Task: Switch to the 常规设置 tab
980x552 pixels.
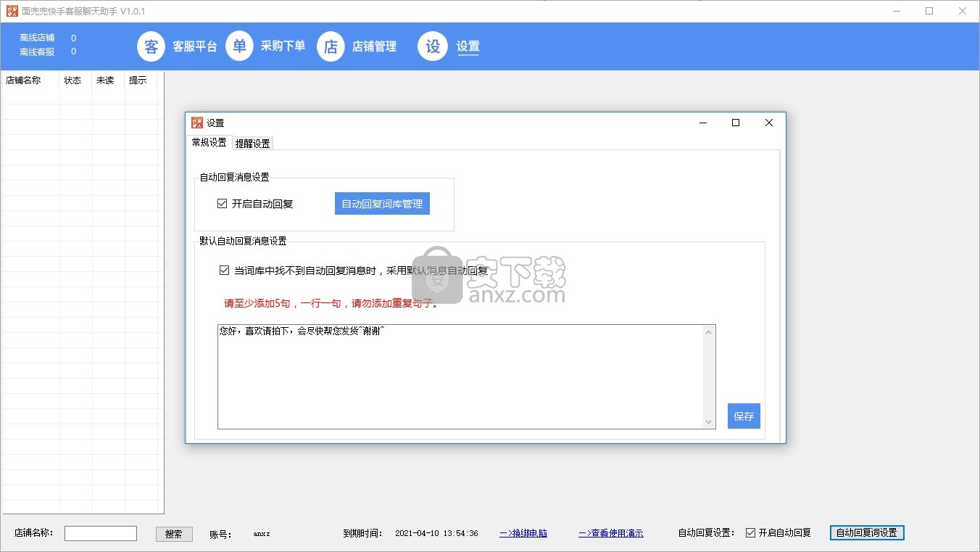Action: coord(209,142)
